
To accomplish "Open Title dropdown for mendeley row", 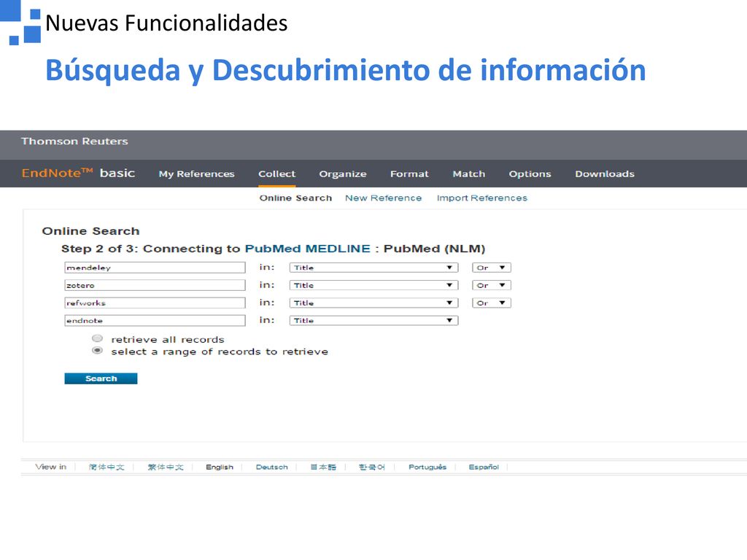I will (373, 268).
